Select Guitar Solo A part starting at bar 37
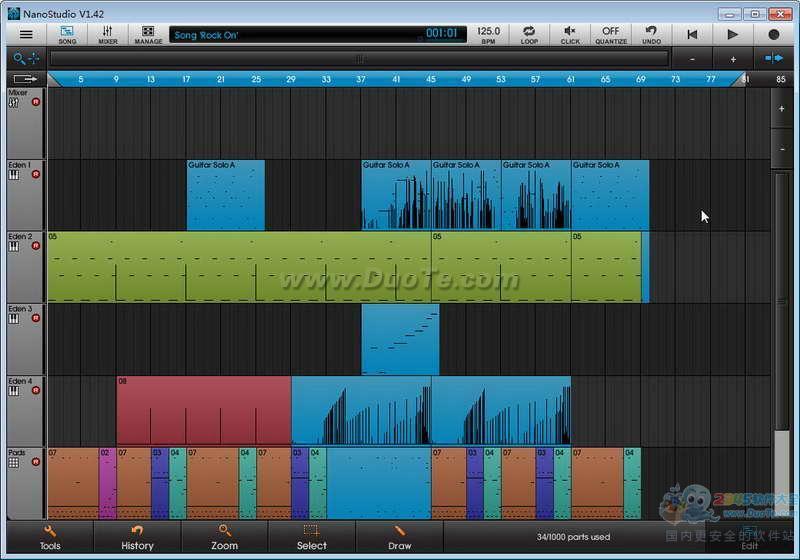 coord(396,195)
